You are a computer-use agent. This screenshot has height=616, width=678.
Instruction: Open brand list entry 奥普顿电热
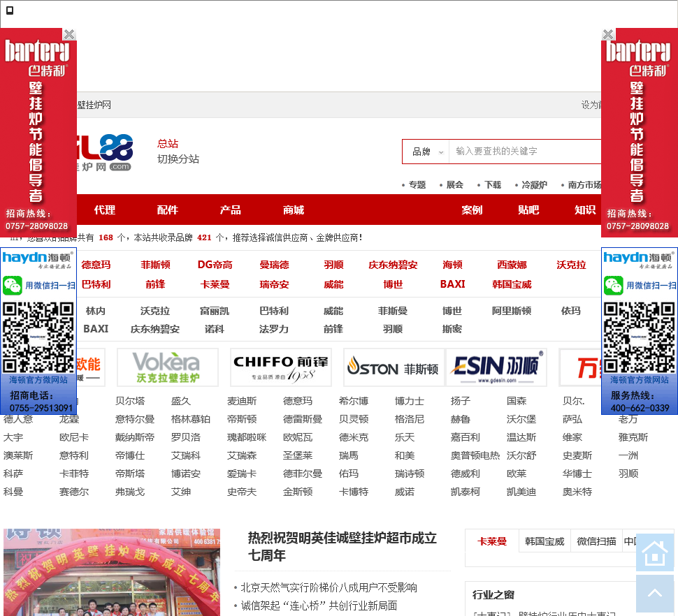(x=475, y=455)
